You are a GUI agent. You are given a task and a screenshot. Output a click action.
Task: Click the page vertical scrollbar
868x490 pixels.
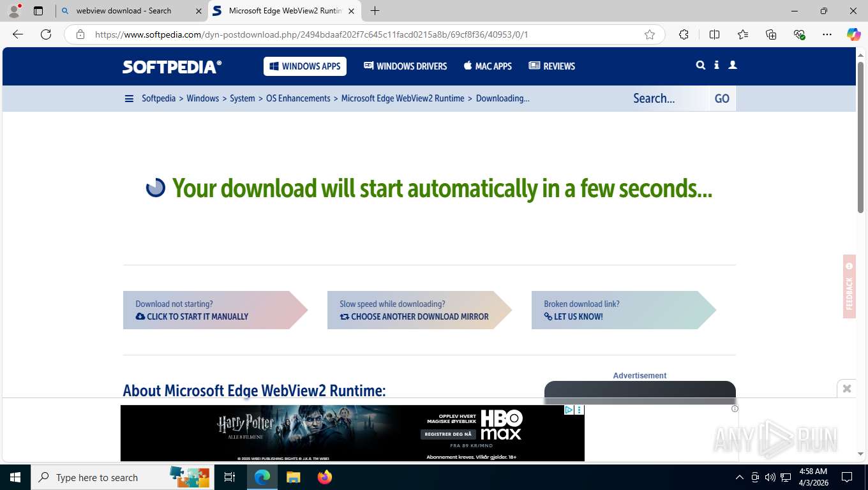(861, 137)
